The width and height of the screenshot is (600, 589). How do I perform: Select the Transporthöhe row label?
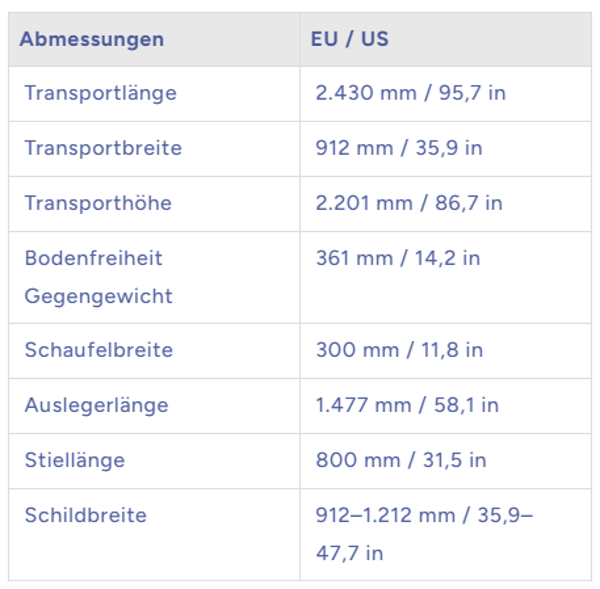[x=98, y=203]
